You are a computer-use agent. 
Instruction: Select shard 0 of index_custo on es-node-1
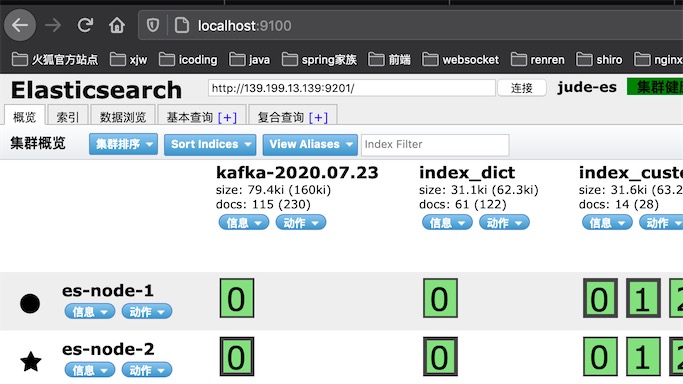[x=600, y=298]
